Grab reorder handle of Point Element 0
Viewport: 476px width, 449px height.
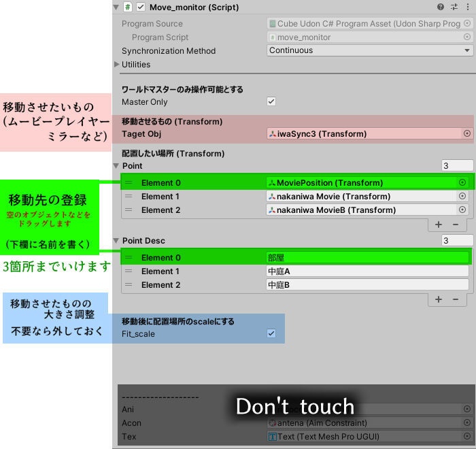pos(129,182)
